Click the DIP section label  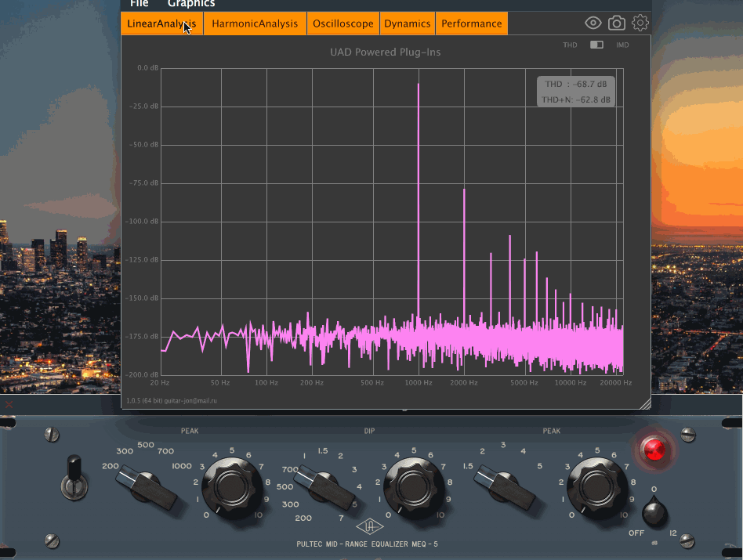369,431
